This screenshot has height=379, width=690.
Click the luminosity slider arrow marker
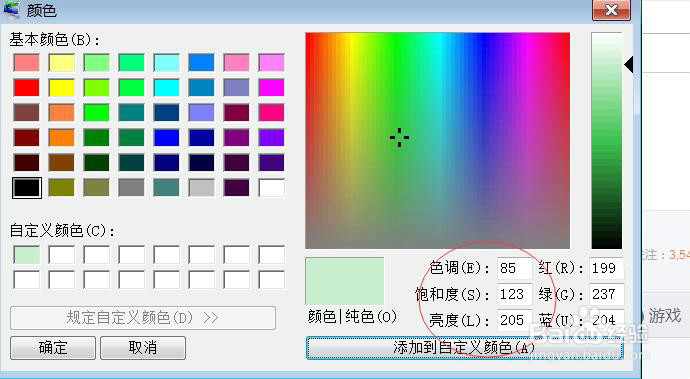point(629,65)
